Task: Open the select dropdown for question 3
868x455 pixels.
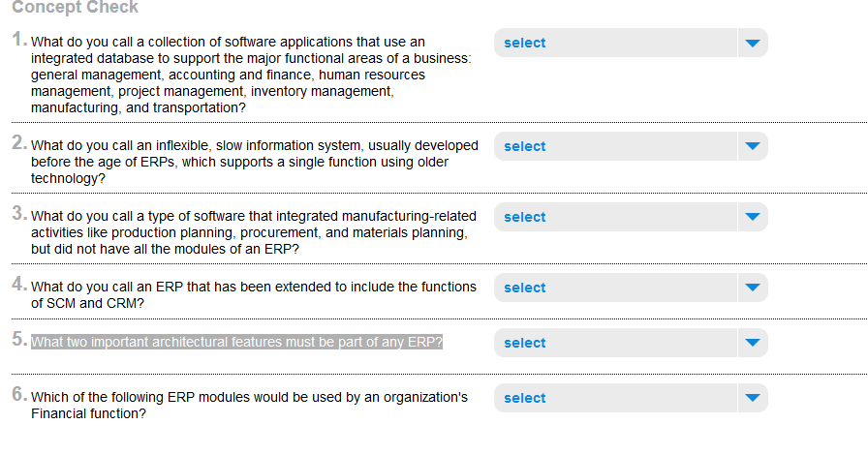Action: (631, 217)
